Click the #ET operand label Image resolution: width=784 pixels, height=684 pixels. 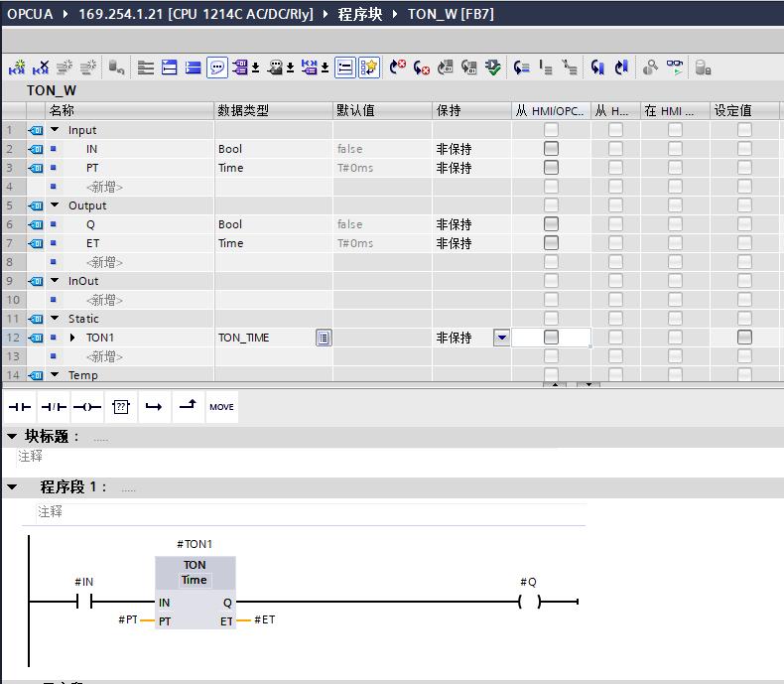coord(265,619)
